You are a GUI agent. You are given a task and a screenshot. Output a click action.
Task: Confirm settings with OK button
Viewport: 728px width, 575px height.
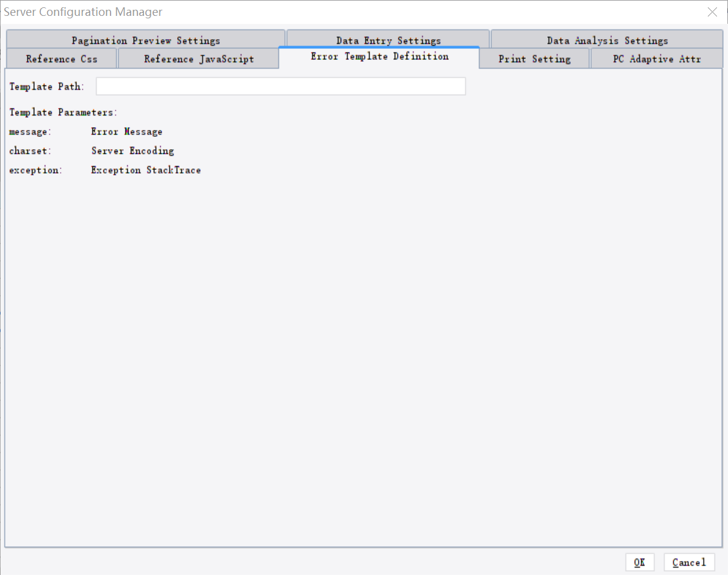point(639,562)
